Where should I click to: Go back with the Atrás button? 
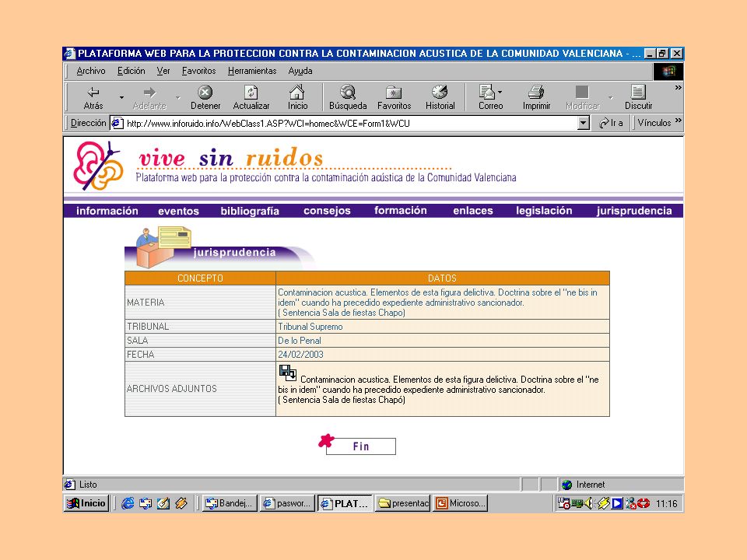(93, 98)
